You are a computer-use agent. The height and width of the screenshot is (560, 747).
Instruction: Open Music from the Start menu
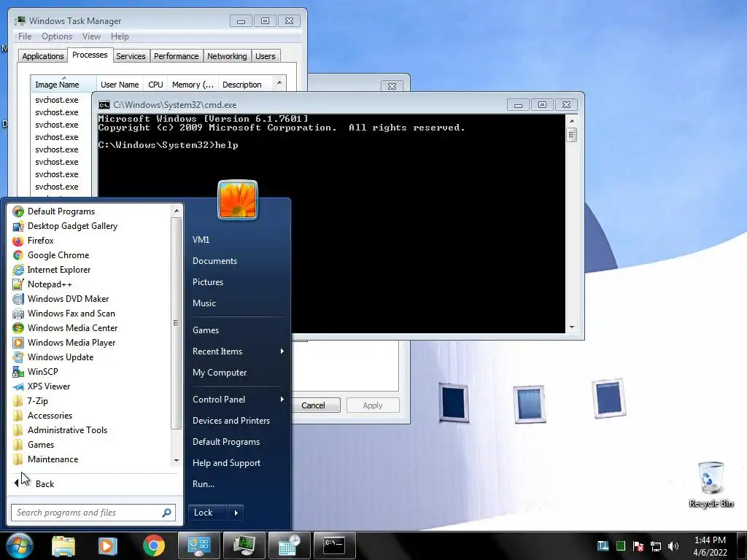tap(204, 303)
